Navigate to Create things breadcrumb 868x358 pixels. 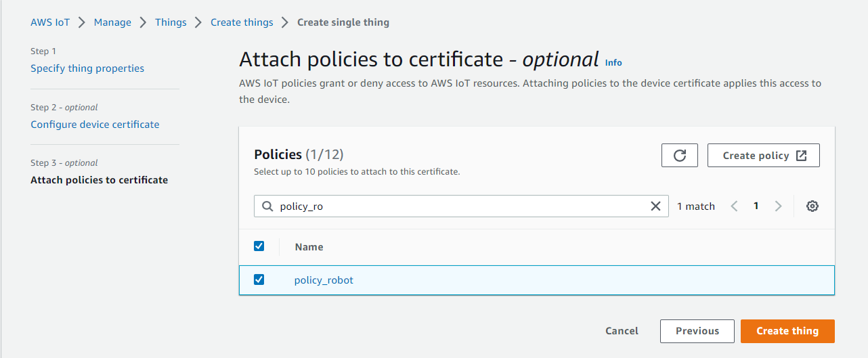[242, 22]
